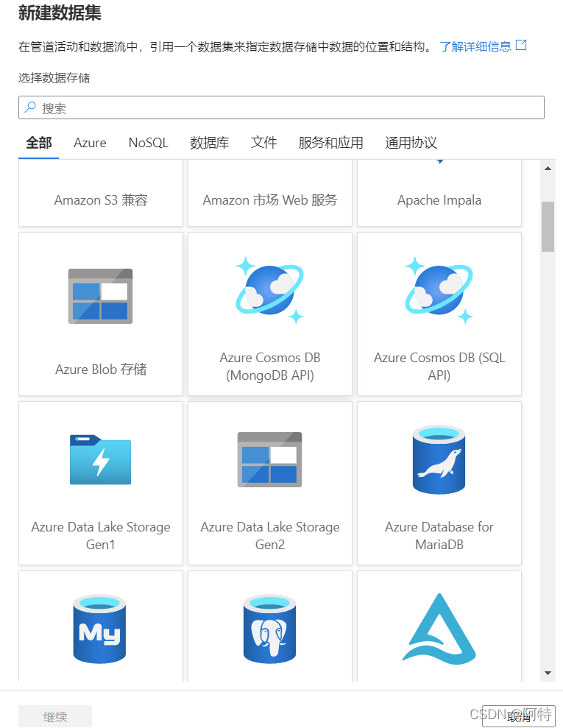Select the MySQL database cylinder icon
This screenshot has height=728, width=563.
coord(99,629)
